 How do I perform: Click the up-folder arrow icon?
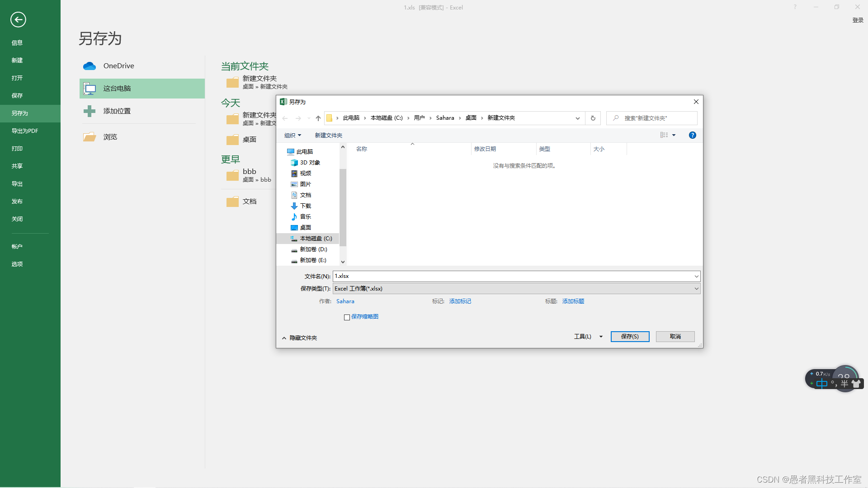click(318, 118)
